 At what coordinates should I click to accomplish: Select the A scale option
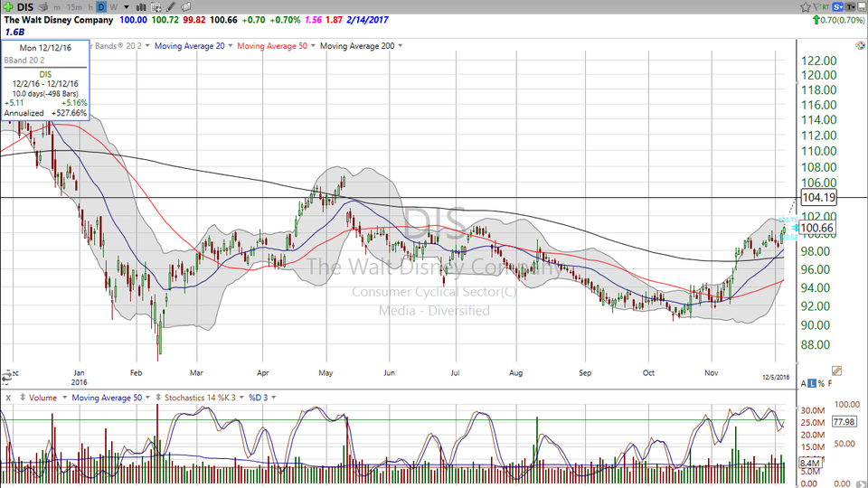[803, 383]
